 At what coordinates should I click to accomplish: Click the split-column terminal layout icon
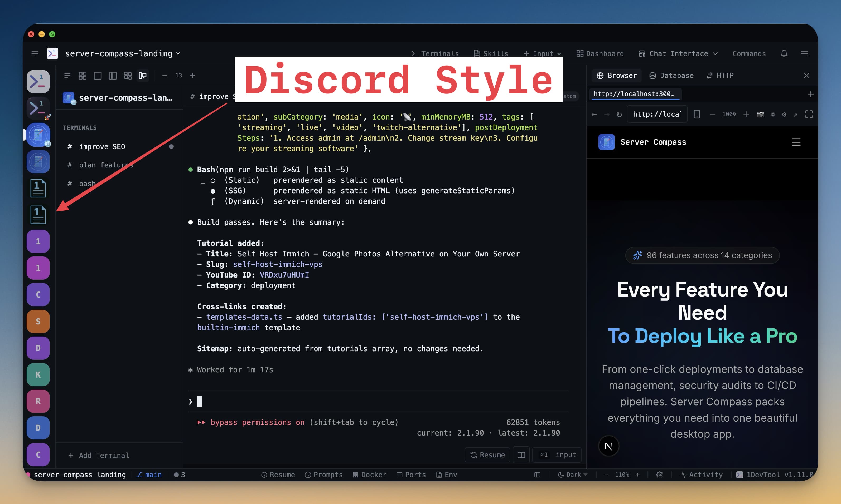coord(113,75)
